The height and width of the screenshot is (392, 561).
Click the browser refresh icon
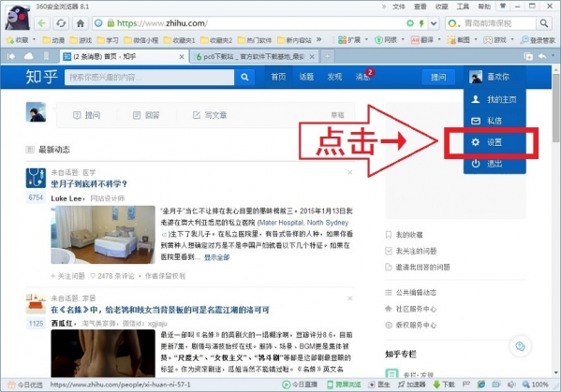click(x=61, y=23)
